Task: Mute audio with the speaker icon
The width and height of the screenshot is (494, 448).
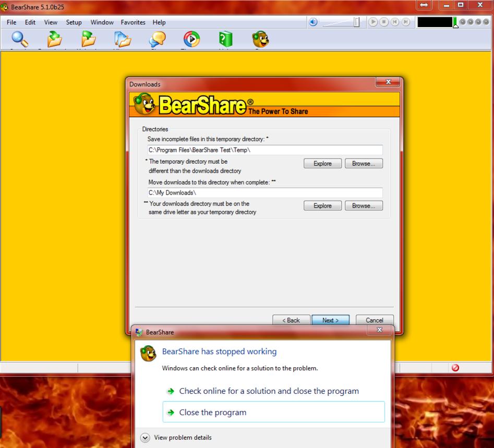Action: [x=313, y=22]
